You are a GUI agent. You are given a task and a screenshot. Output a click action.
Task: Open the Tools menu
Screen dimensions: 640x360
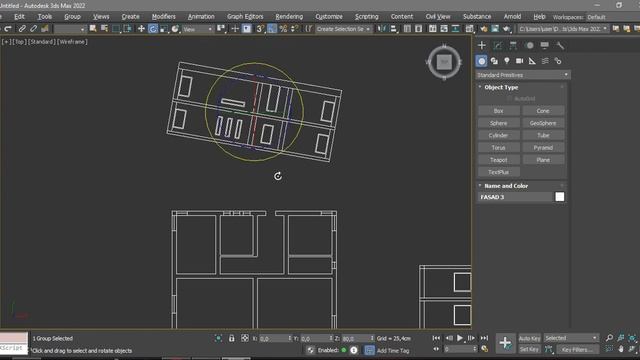44,17
